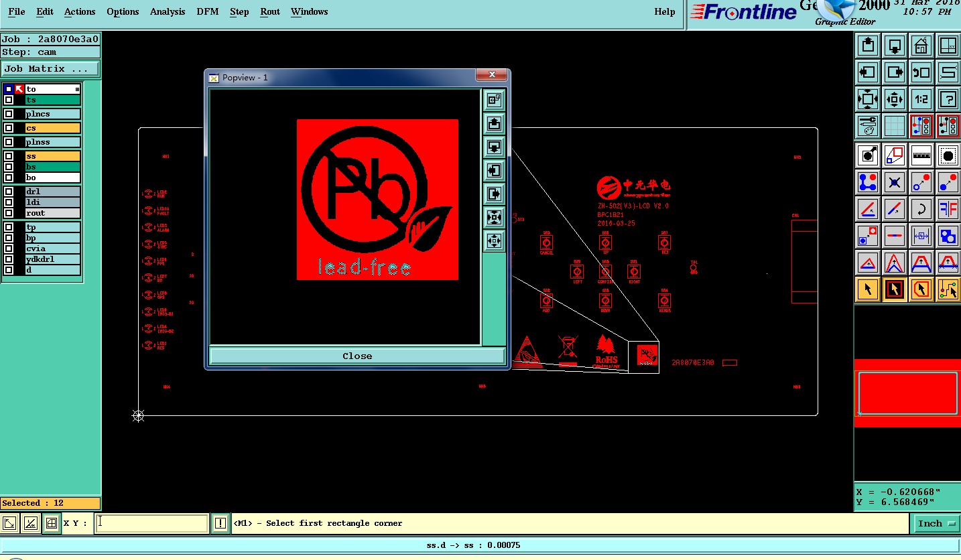
Task: Click the pan down icon in the main toolbar
Action: (x=895, y=46)
